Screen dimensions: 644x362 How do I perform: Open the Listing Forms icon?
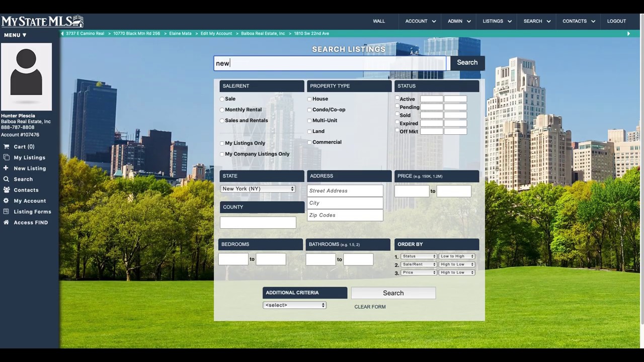(7, 212)
